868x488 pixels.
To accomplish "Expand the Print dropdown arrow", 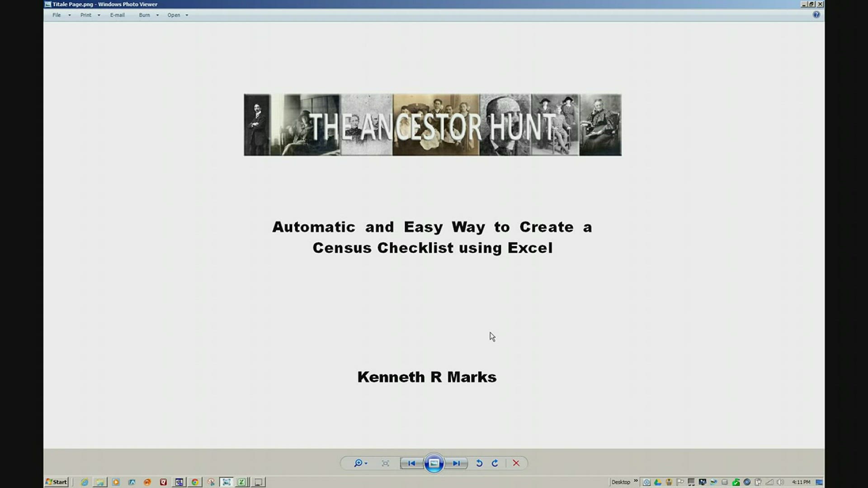I will pyautogui.click(x=99, y=15).
